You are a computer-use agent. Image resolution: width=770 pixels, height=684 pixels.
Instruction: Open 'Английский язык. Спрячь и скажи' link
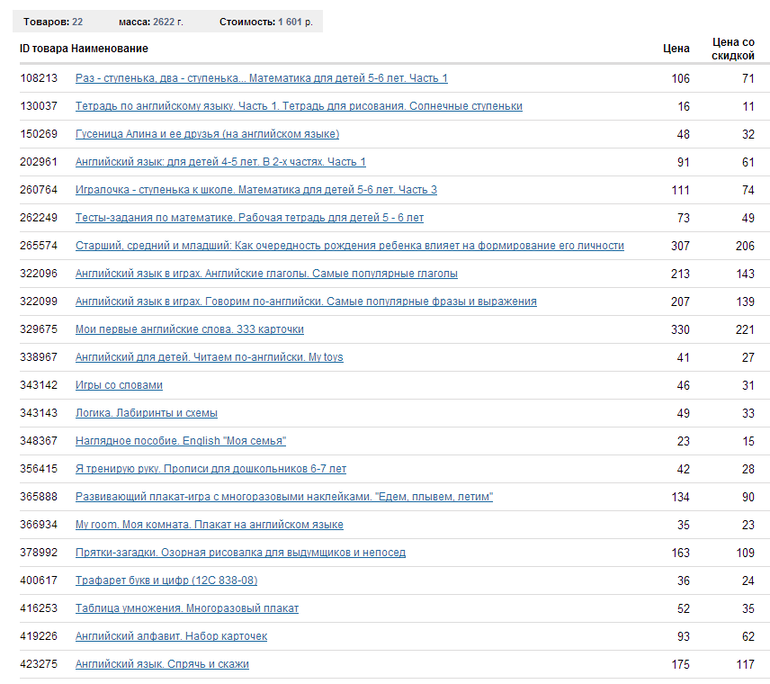pyautogui.click(x=162, y=664)
